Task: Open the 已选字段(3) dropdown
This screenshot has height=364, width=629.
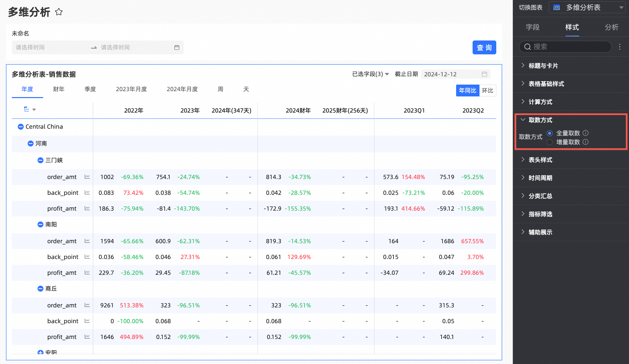Action: pyautogui.click(x=370, y=74)
